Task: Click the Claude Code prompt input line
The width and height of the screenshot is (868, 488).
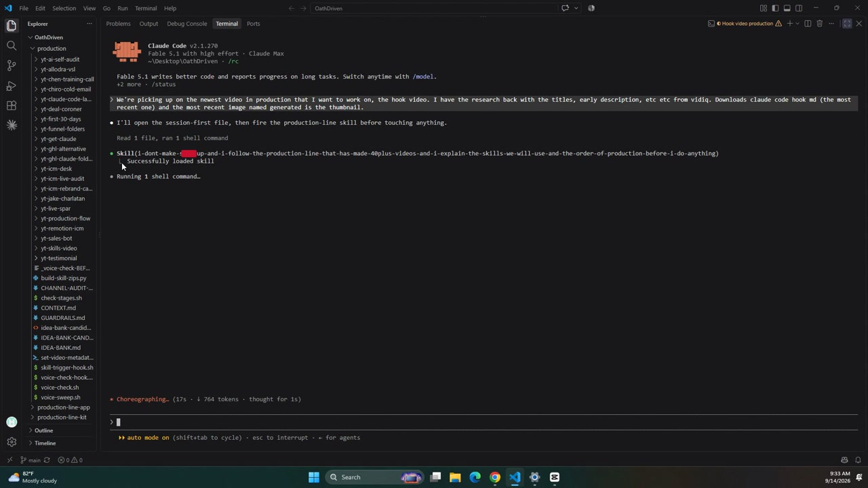Action: click(484, 422)
